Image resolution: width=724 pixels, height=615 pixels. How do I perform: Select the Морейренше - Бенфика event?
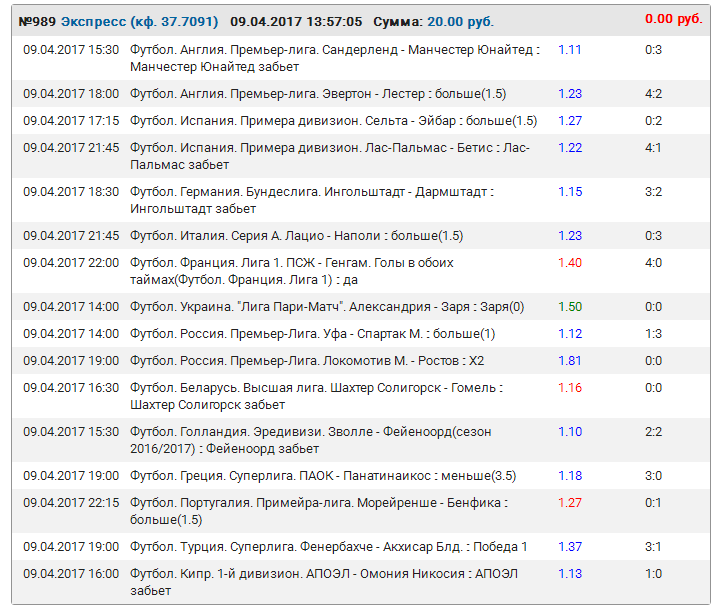[x=319, y=511]
